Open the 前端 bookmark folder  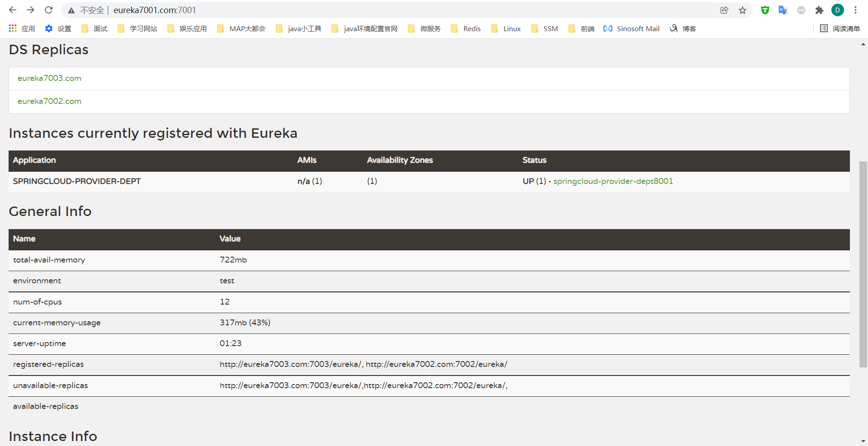pos(581,28)
